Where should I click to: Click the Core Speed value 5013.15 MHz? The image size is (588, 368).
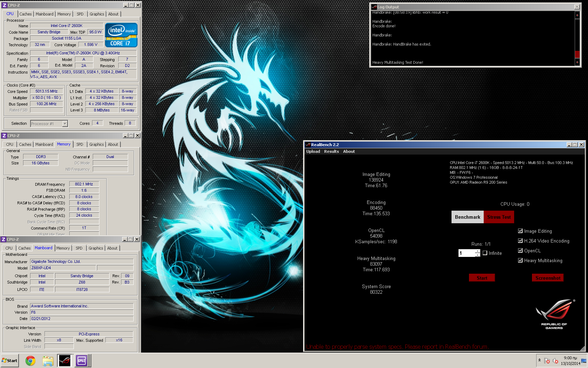(x=47, y=91)
